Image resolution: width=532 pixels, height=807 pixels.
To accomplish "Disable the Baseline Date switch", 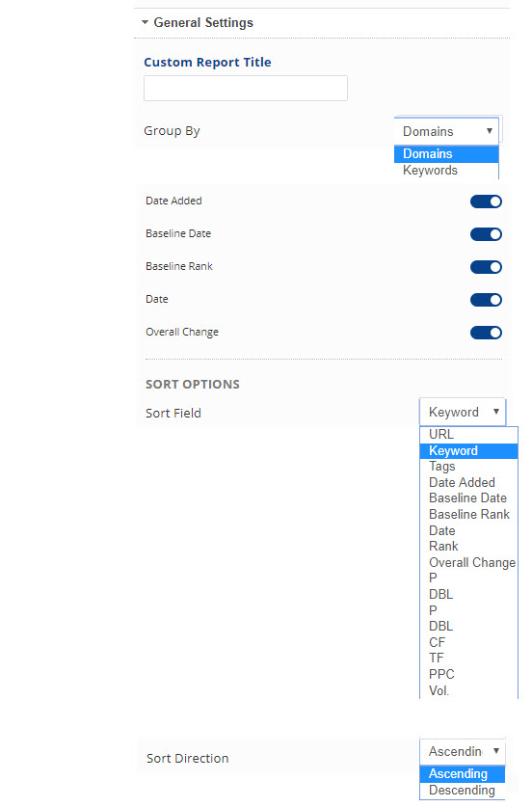I will [x=486, y=234].
